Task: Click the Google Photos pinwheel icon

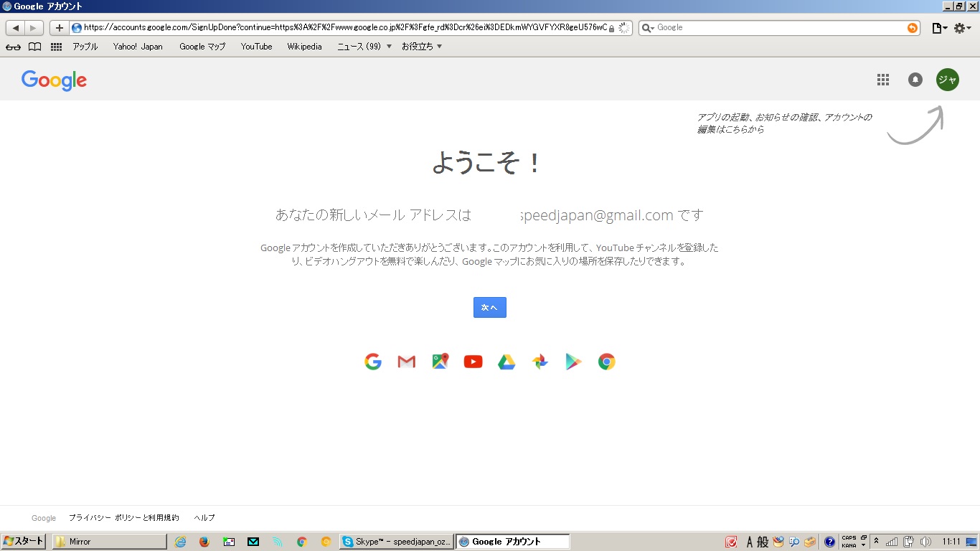Action: click(540, 362)
